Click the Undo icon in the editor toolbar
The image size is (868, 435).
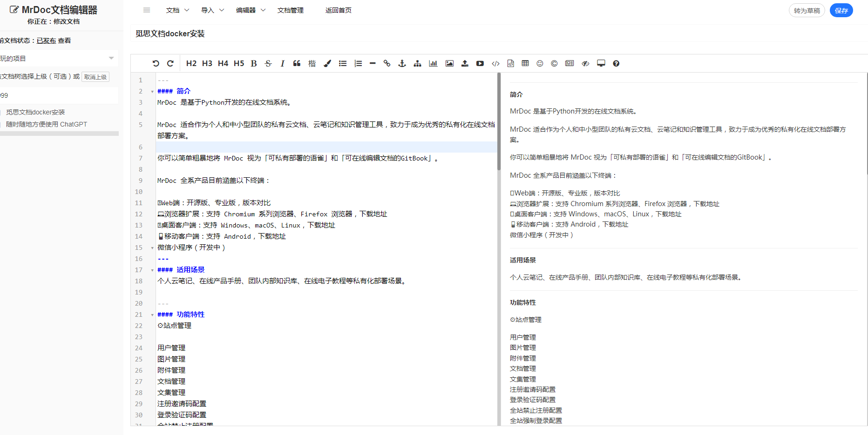pos(156,63)
